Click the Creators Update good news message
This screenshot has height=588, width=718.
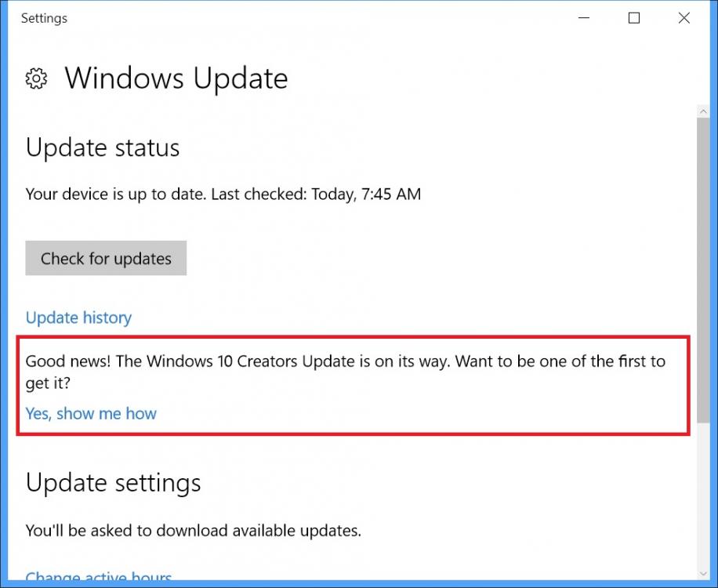tap(345, 372)
